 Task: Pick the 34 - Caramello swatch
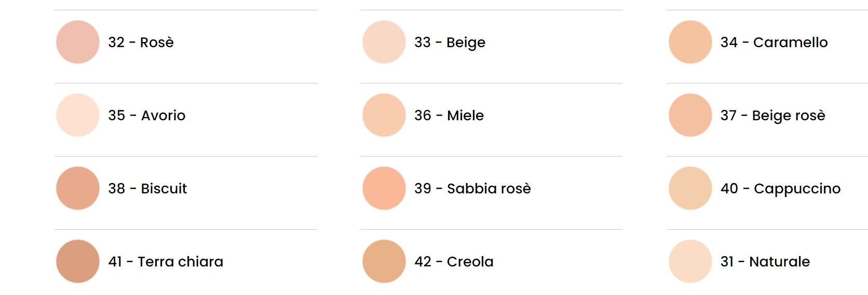[690, 42]
